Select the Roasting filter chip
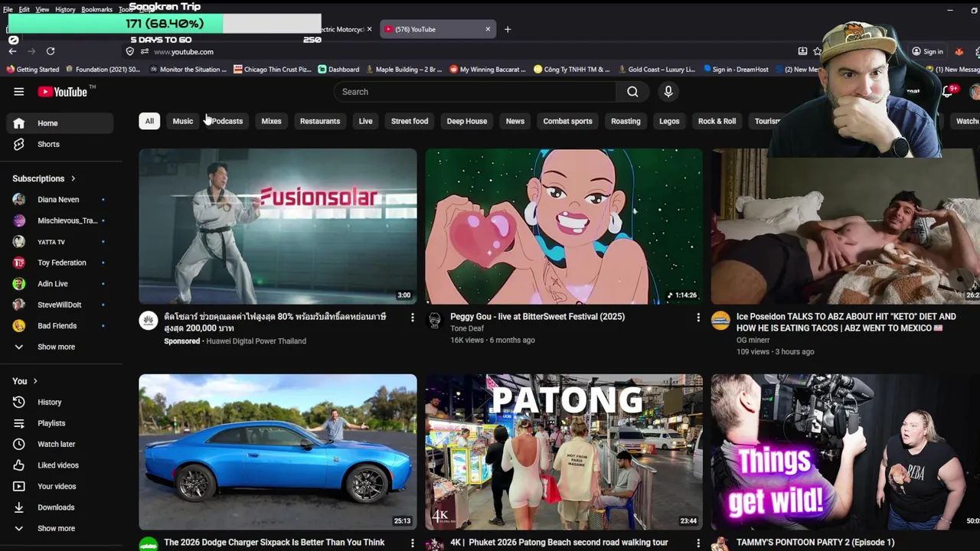 click(x=626, y=121)
